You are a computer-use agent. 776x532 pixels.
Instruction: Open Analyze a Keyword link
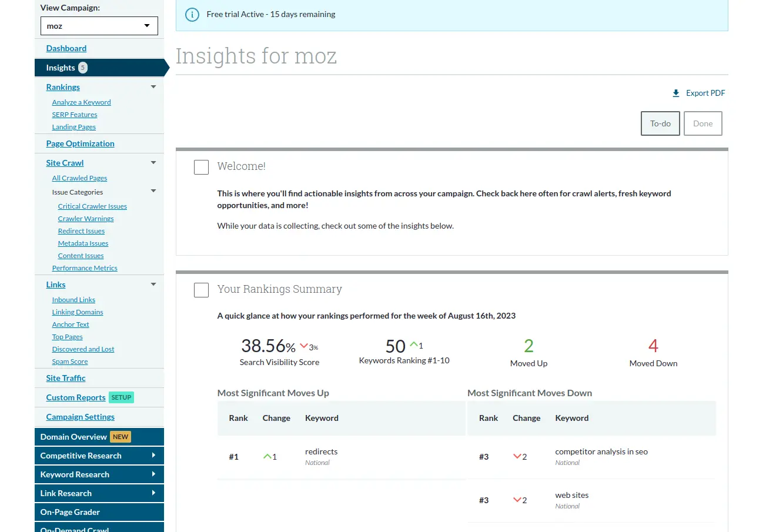pyautogui.click(x=81, y=102)
